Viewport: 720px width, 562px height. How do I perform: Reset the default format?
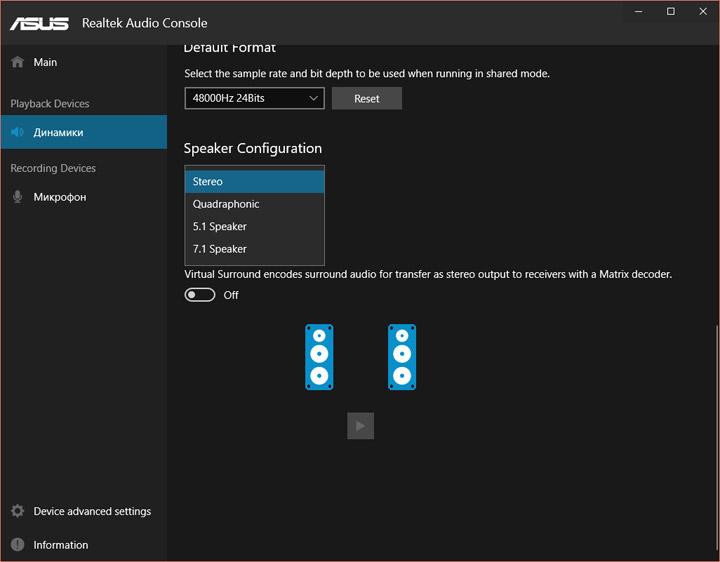[x=367, y=98]
